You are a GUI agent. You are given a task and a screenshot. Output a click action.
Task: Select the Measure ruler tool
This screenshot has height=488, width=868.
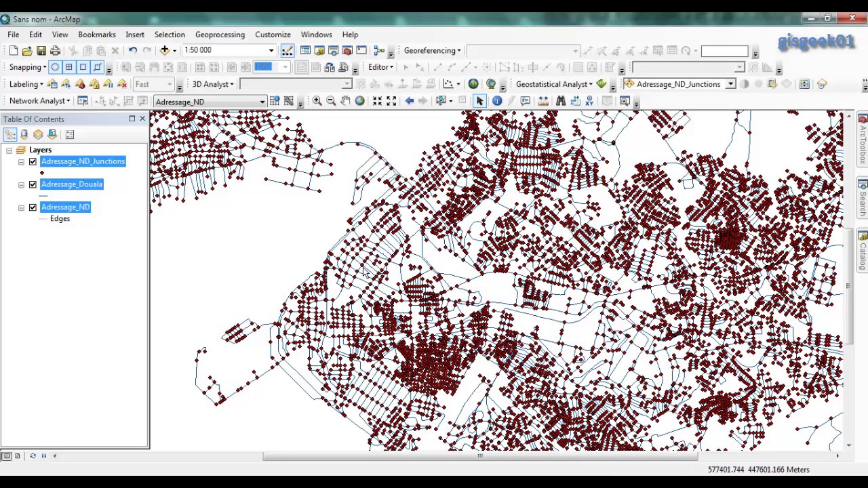543,101
